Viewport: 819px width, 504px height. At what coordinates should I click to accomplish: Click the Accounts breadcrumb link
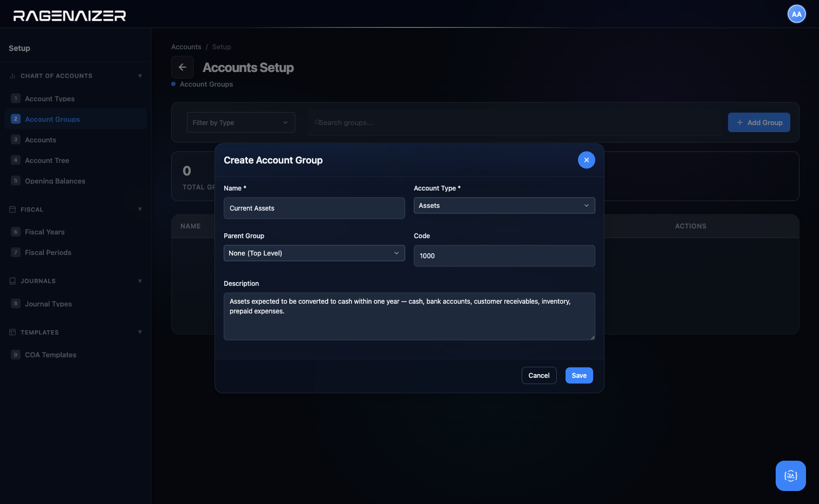186,47
